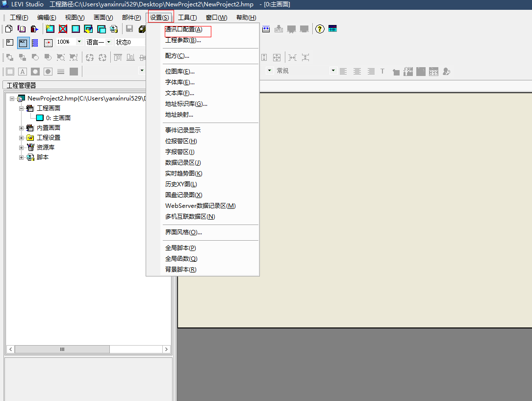Viewport: 532px width, 401px height.
Task: Click the Equal Horizontal Spacing icon
Action: [292, 57]
